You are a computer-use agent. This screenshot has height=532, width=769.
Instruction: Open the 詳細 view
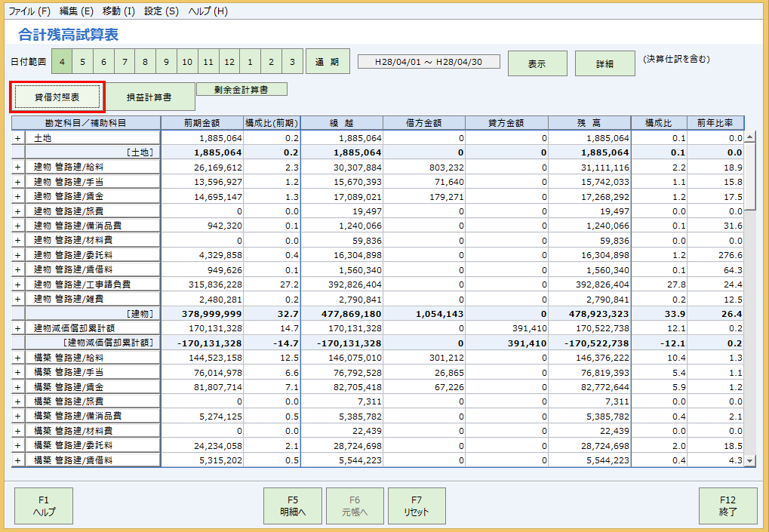[x=604, y=63]
